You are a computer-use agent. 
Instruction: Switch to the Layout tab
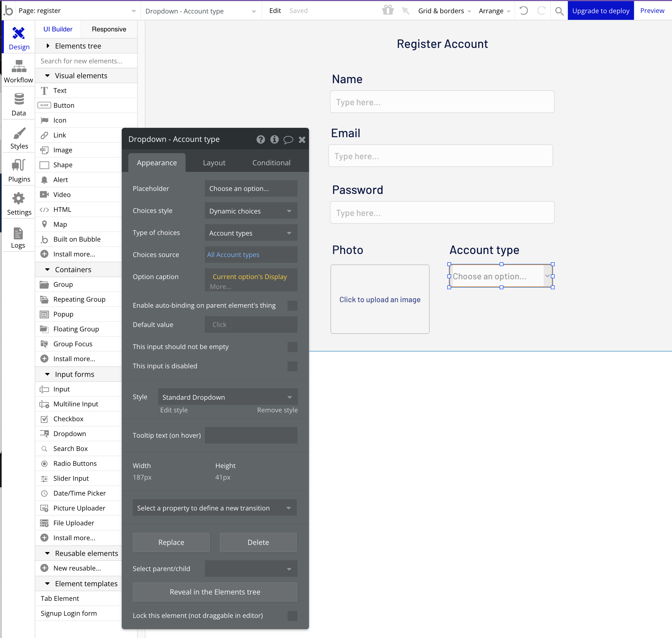pyautogui.click(x=214, y=163)
